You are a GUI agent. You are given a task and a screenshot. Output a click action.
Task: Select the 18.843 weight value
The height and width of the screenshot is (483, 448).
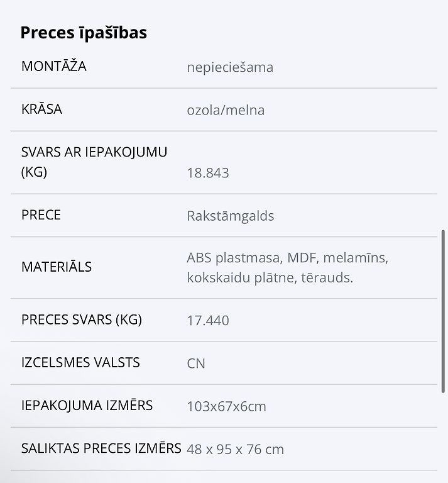(x=208, y=173)
